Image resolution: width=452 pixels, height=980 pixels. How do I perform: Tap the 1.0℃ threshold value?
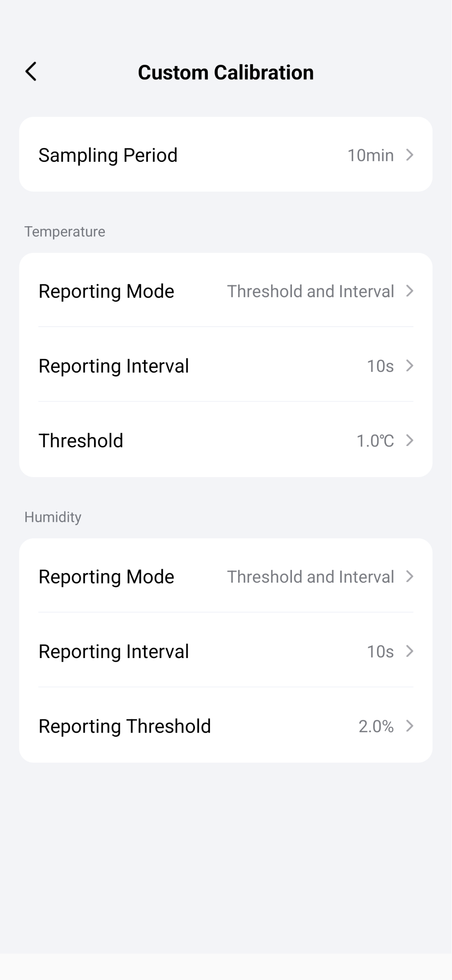[375, 441]
